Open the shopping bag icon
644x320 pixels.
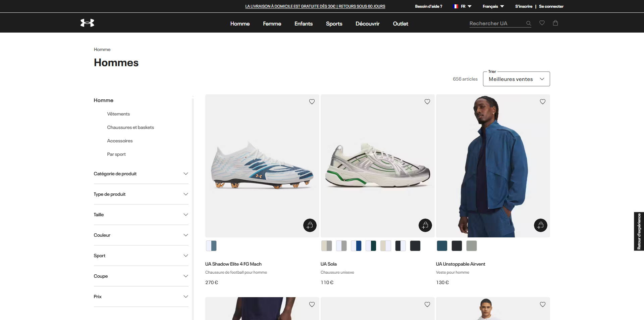tap(555, 23)
